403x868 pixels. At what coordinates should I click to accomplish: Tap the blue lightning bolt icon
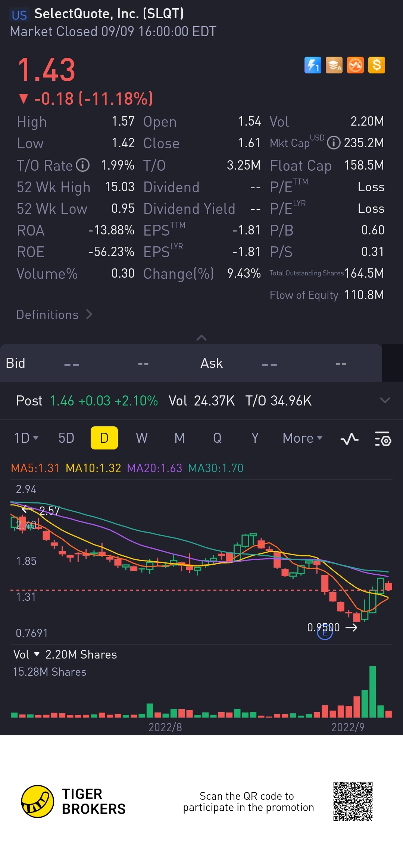313,65
